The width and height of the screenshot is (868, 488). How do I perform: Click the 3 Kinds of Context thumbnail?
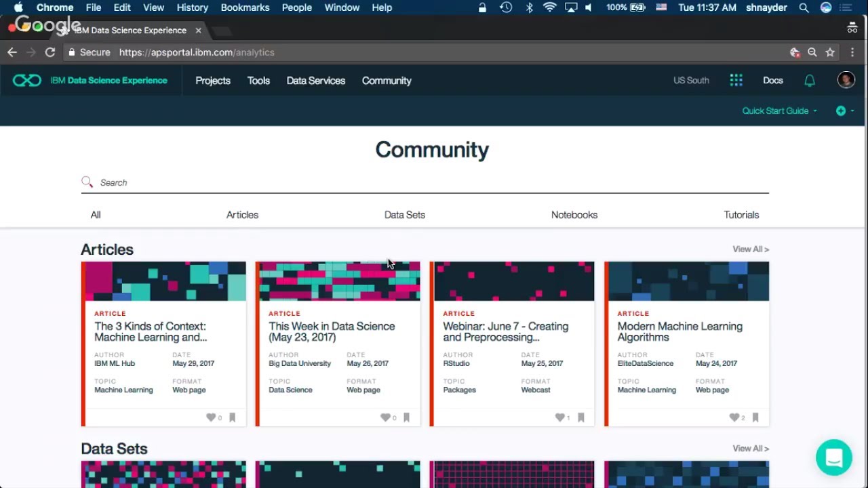(x=165, y=281)
